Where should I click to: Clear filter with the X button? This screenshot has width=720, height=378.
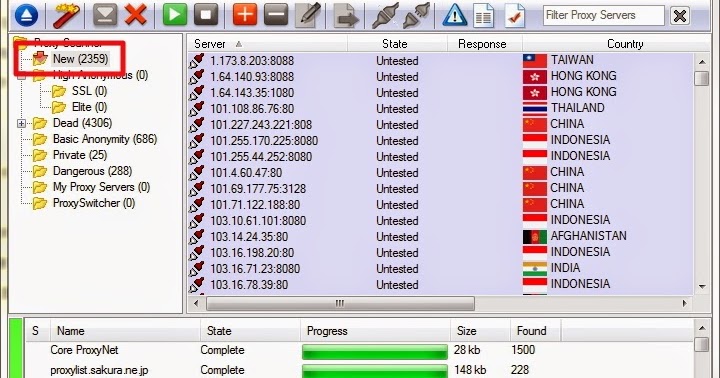(680, 16)
